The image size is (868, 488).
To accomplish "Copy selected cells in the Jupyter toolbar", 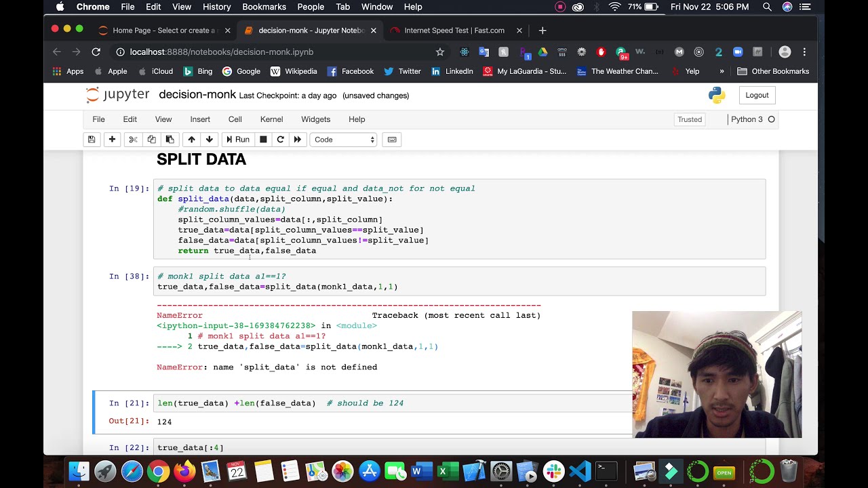I will tap(151, 140).
